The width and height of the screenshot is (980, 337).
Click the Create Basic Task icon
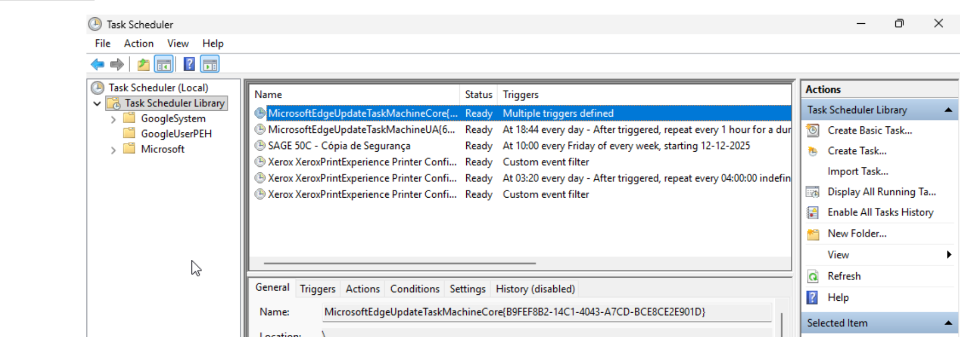(x=813, y=131)
